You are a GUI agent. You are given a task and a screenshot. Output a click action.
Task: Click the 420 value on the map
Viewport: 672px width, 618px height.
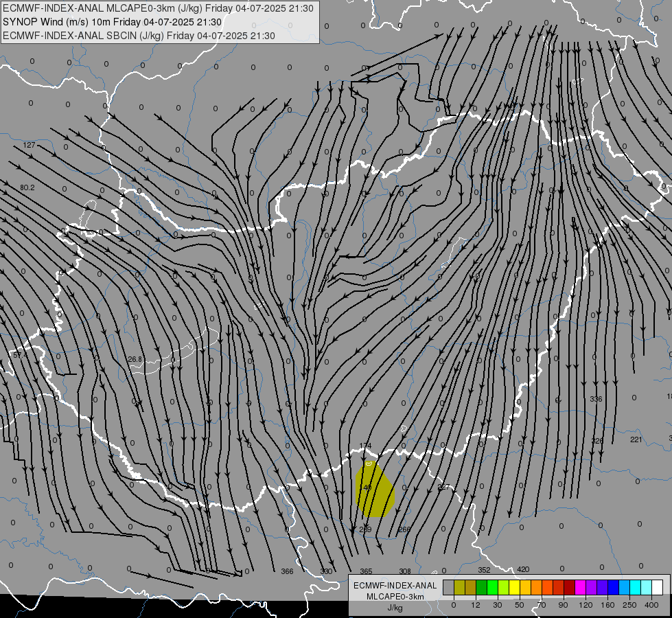coord(523,569)
